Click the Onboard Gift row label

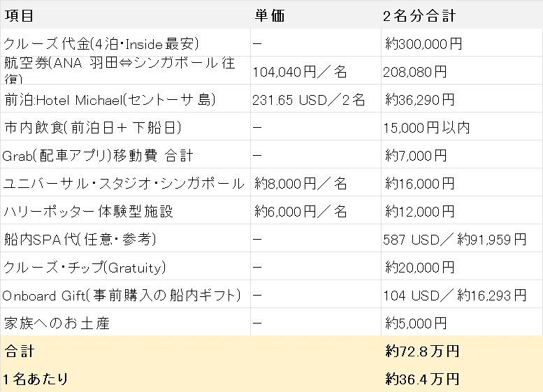(122, 296)
